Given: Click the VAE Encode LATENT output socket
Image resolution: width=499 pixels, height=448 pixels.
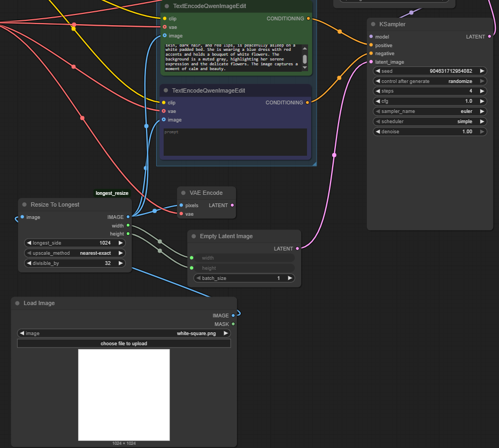Looking at the screenshot, I should 232,206.
